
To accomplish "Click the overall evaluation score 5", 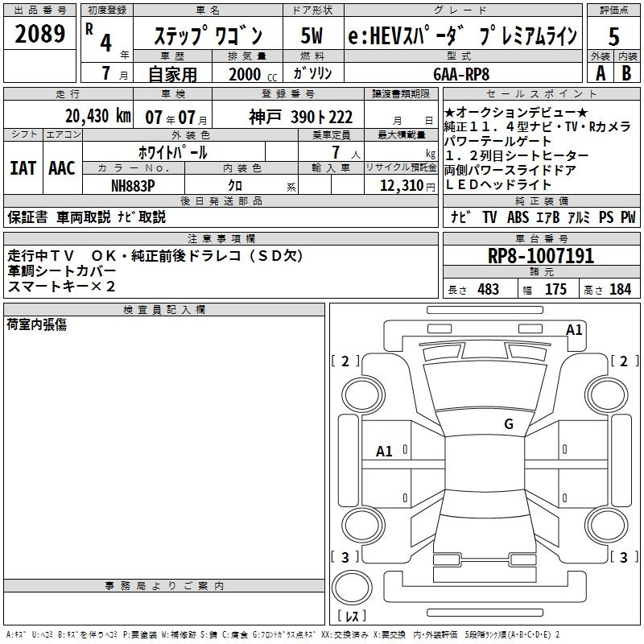I will click(613, 36).
